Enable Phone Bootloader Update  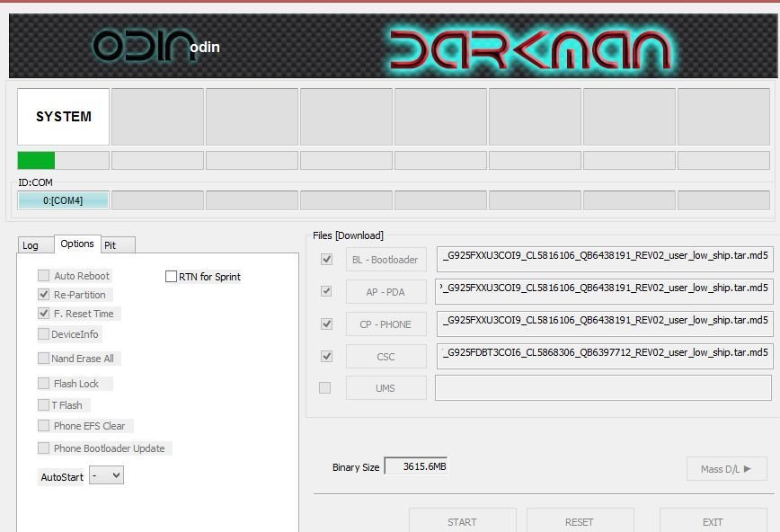click(44, 448)
